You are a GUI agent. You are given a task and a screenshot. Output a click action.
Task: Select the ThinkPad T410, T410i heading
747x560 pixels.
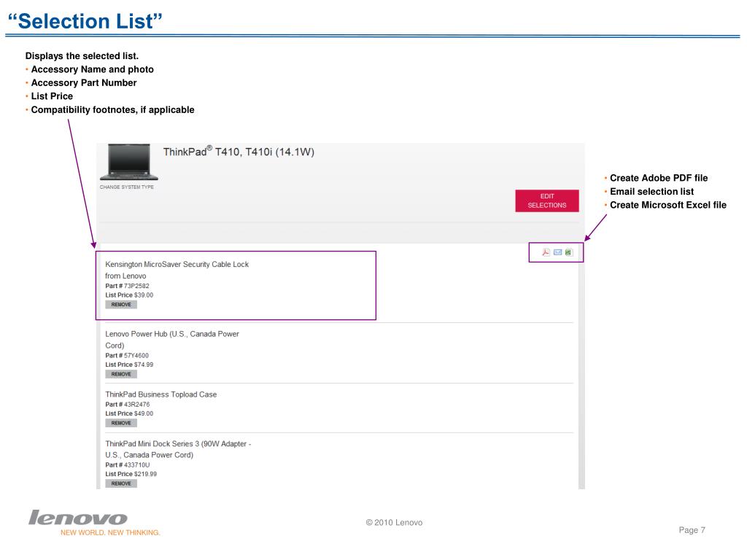tap(239, 152)
